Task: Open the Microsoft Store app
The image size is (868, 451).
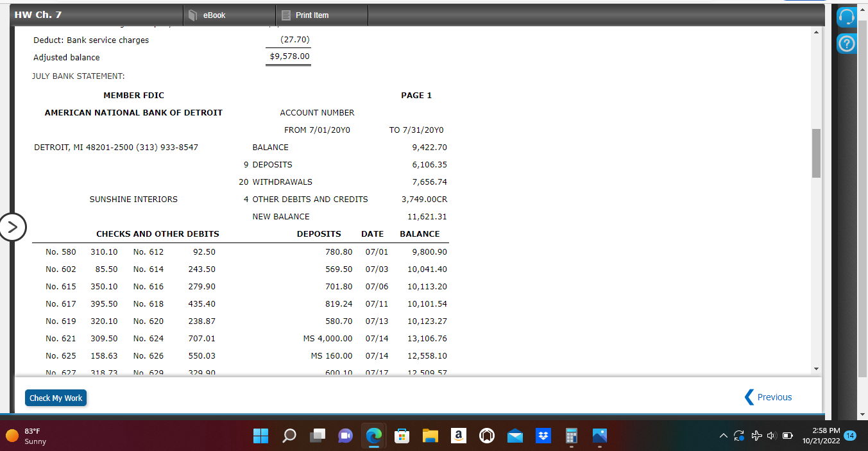Action: click(x=402, y=436)
